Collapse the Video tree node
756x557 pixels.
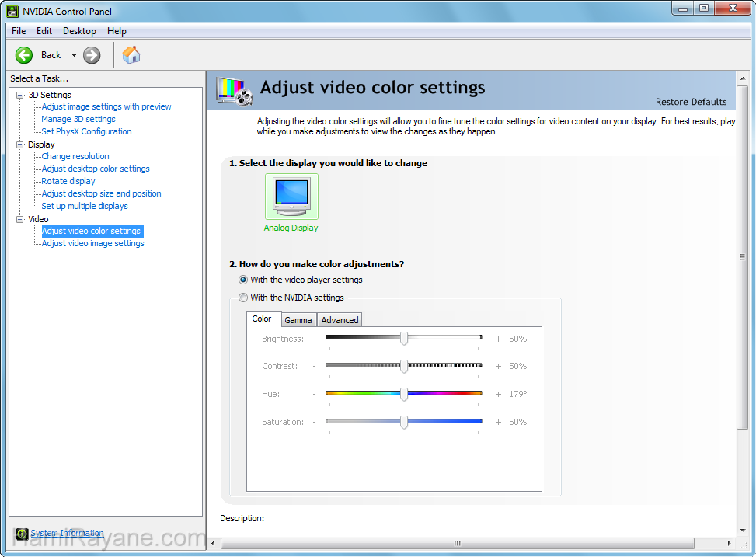tap(19, 219)
